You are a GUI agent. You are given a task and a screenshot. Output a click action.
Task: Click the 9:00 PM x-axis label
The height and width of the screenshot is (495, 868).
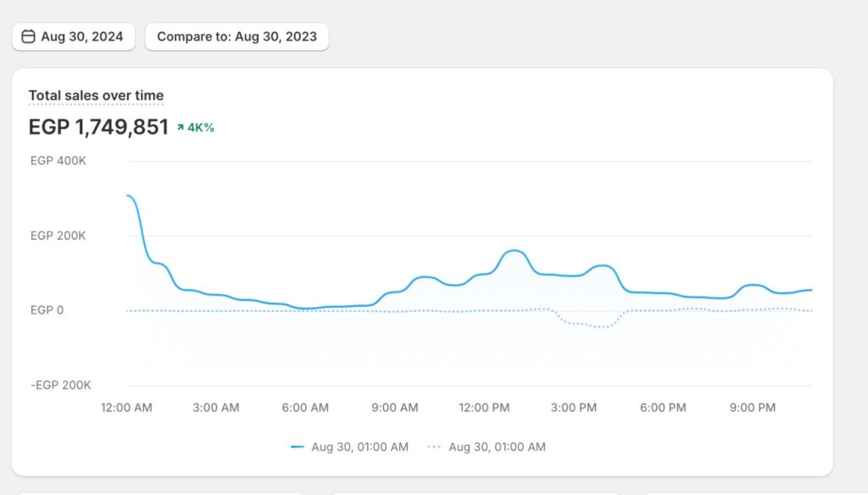pos(753,408)
